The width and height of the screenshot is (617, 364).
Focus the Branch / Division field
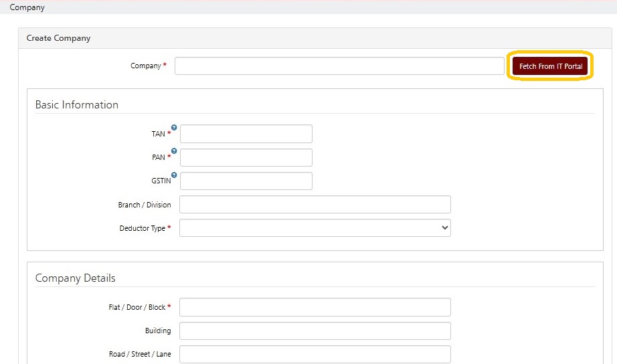315,205
